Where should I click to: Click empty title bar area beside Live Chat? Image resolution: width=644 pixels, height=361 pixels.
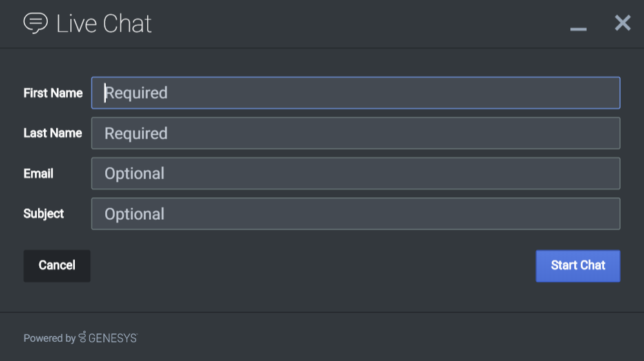(x=355, y=24)
